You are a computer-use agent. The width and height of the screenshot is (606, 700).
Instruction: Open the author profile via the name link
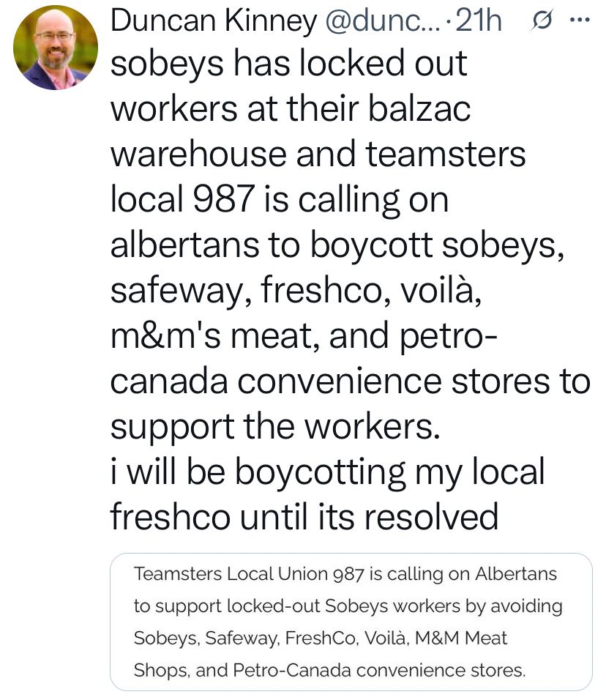coord(212,22)
